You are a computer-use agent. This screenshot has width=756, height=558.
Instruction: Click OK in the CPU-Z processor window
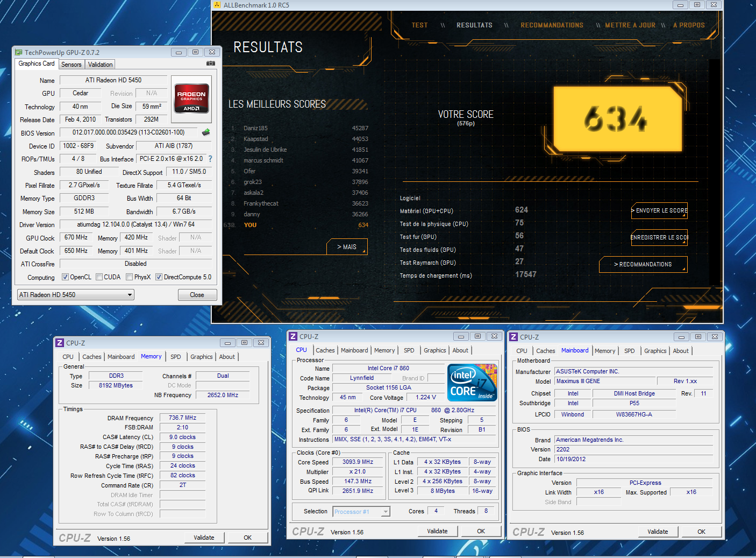(481, 531)
